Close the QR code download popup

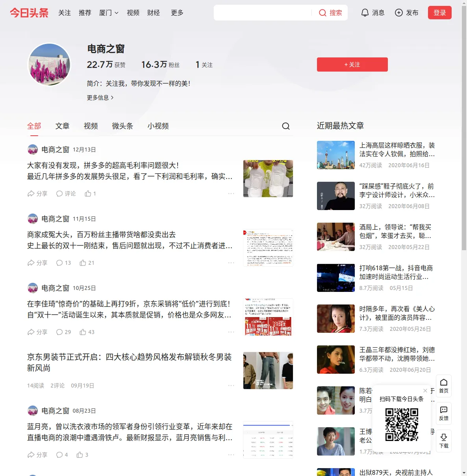click(425, 391)
